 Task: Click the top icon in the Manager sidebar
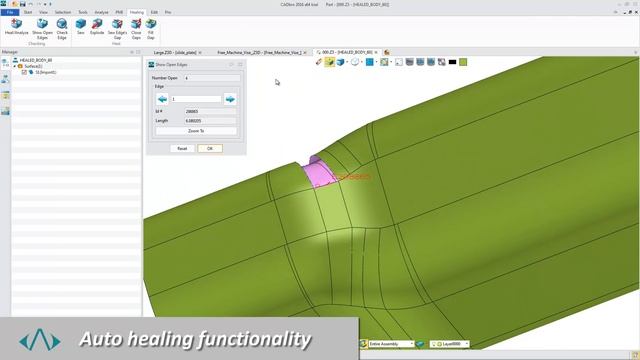coord(5,63)
